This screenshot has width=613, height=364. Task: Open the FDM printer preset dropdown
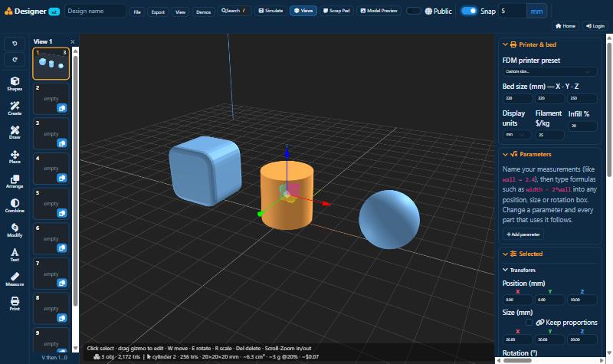549,71
